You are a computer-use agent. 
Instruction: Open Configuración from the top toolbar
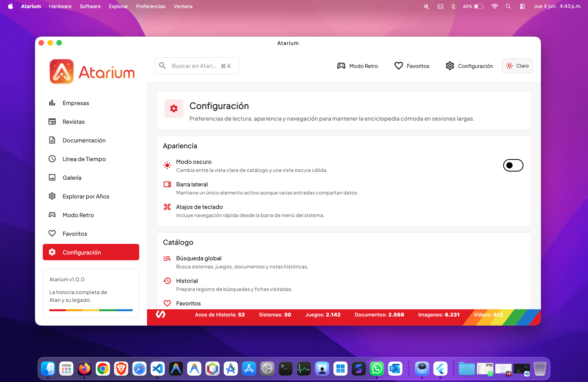tap(469, 66)
